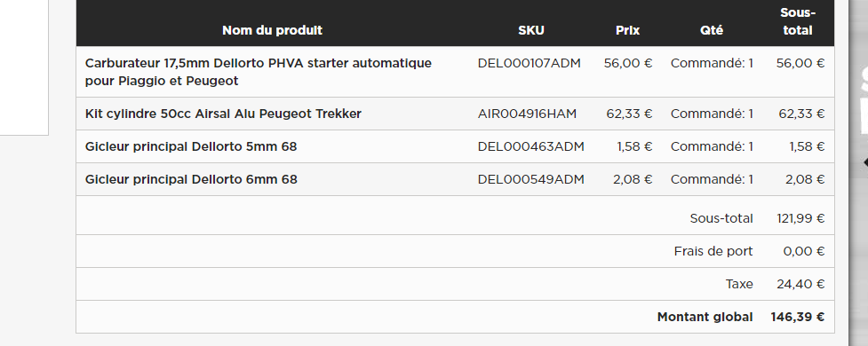Viewport: 868px width, 346px height.
Task: Click the Frais de port value 0,00 €
Action: pos(804,251)
